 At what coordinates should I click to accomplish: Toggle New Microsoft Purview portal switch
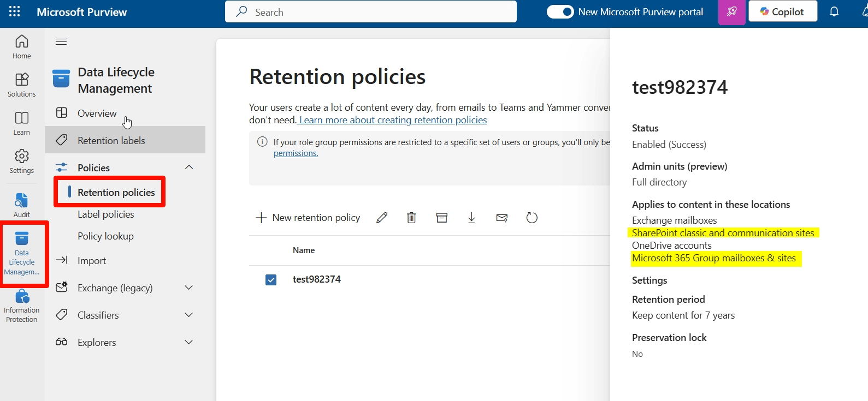560,11
